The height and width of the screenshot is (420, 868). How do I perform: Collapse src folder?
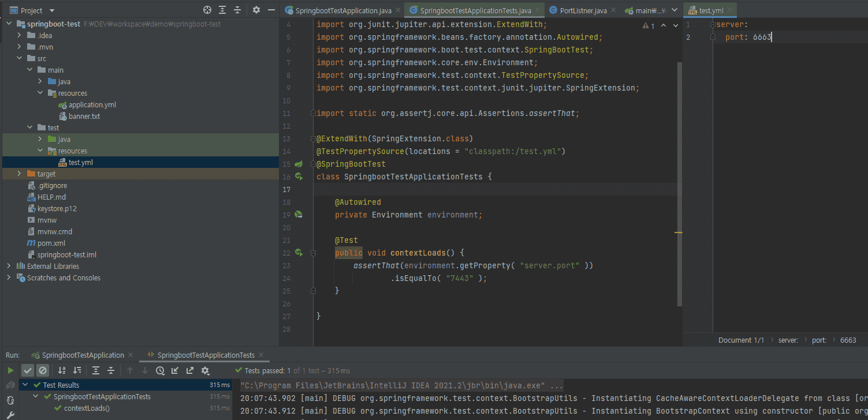[19, 59]
